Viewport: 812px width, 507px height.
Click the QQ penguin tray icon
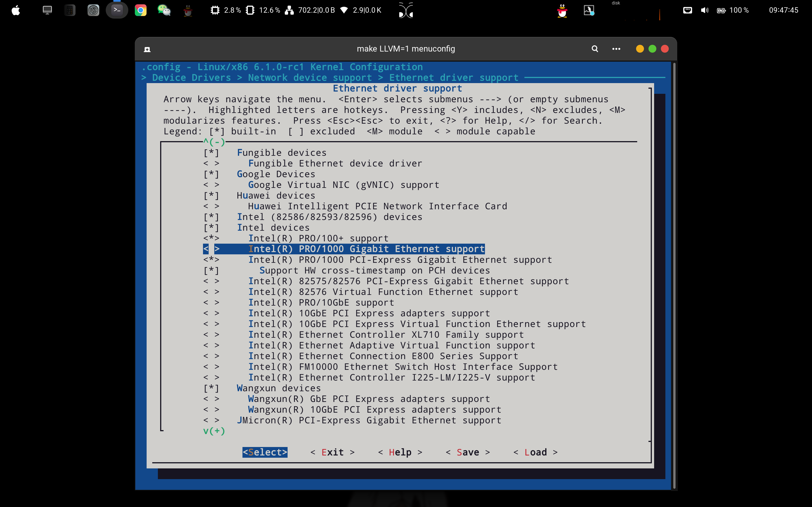click(562, 10)
